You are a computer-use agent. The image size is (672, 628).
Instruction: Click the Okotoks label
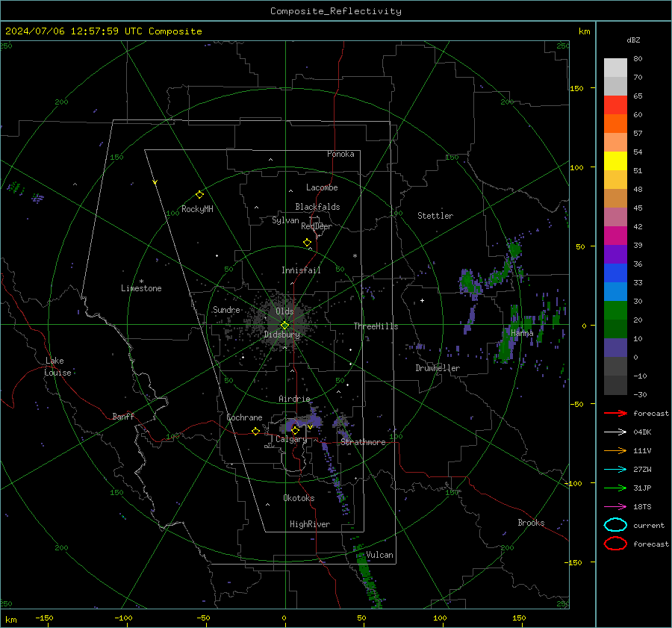coord(299,498)
